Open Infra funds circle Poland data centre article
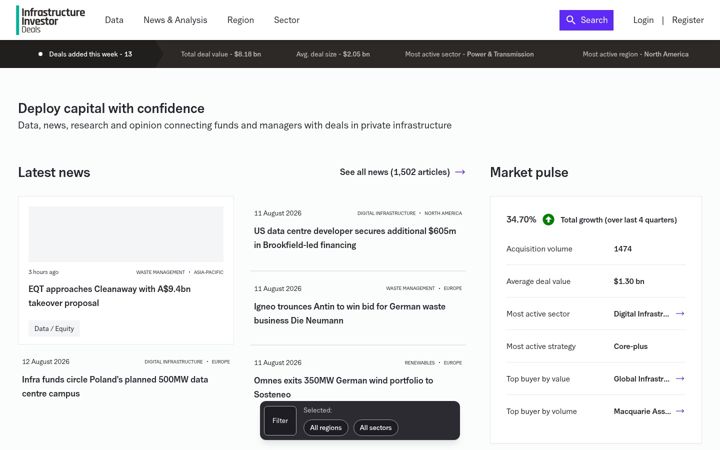 (x=115, y=386)
